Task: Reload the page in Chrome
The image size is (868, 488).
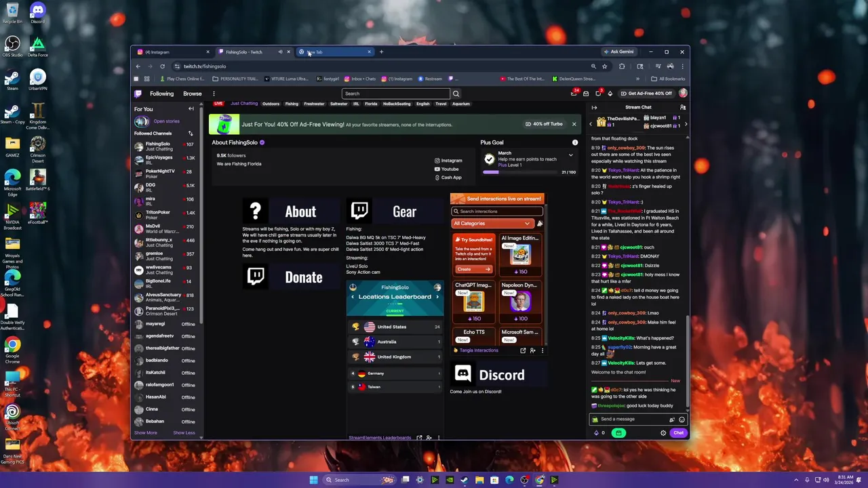Action: [162, 66]
